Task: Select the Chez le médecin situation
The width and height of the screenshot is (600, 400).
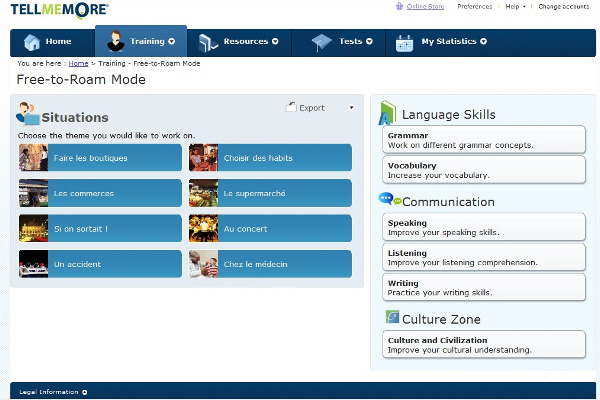Action: 270,264
